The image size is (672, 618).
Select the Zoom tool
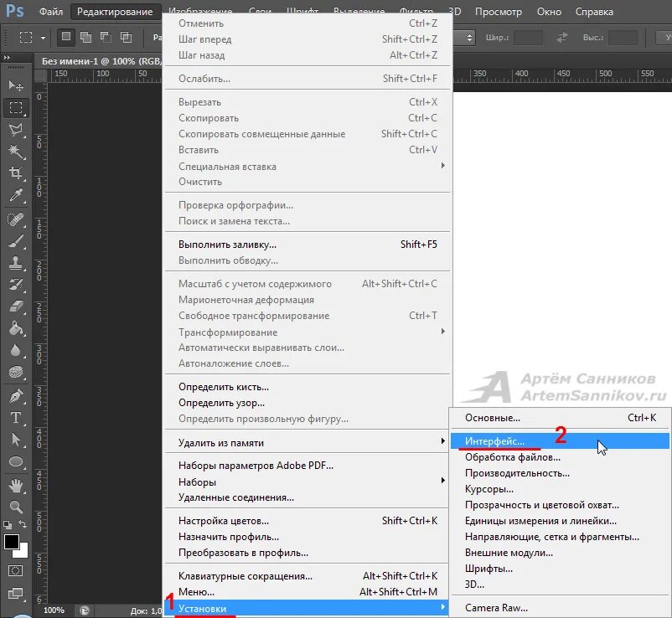[x=16, y=507]
